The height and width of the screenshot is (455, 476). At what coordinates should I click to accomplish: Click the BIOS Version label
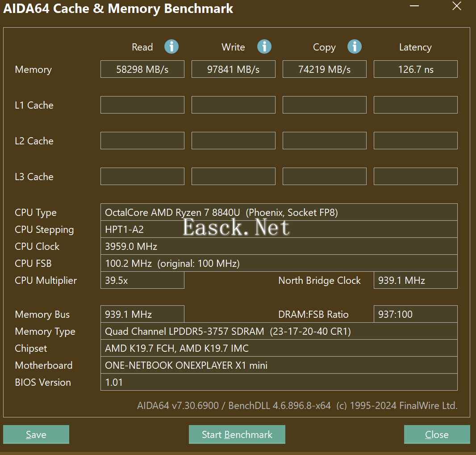(43, 382)
